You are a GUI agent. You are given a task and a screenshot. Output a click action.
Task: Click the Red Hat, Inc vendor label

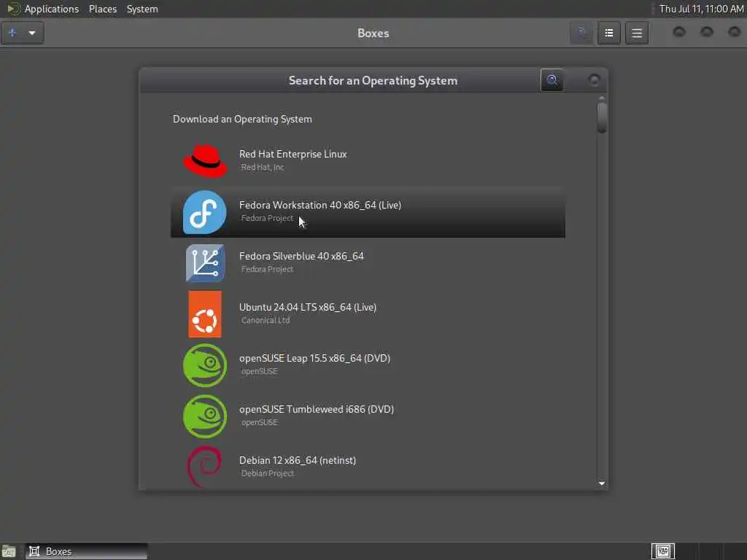coord(263,167)
